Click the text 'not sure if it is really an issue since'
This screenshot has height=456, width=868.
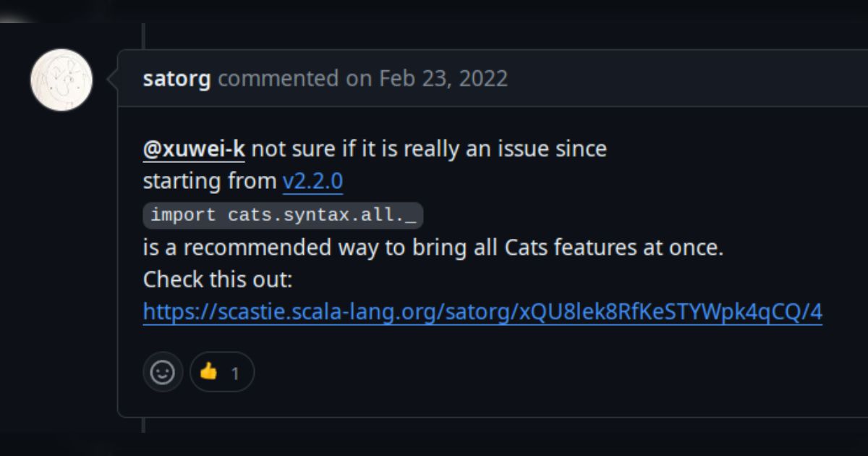click(x=429, y=149)
